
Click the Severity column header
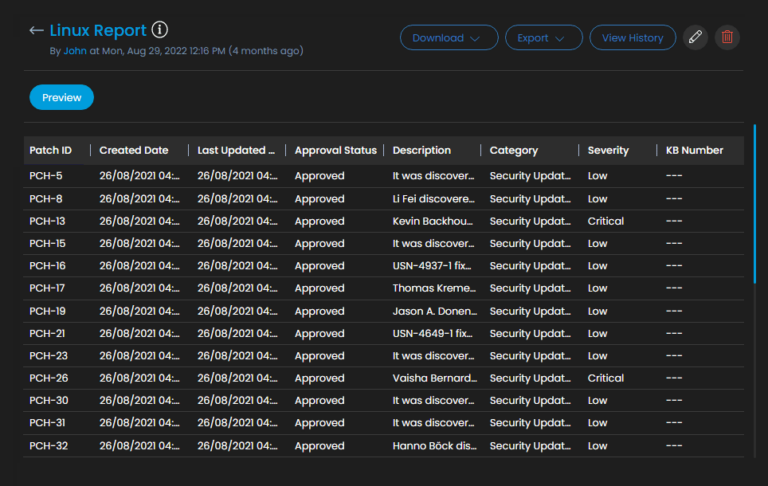(608, 150)
